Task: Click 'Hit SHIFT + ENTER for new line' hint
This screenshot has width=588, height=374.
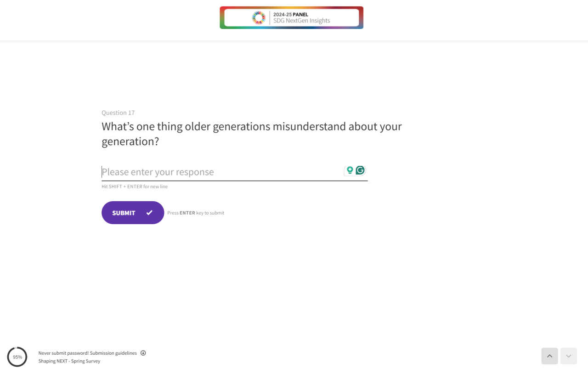Action: [x=135, y=187]
